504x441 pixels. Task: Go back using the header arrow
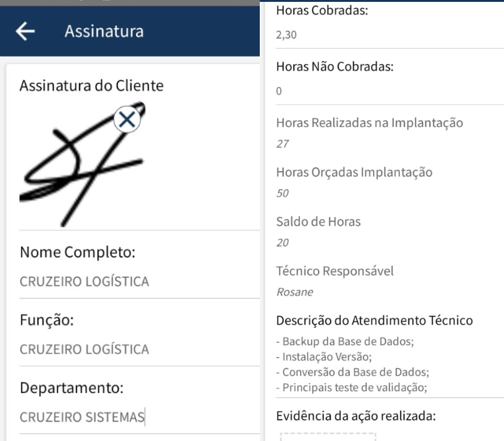pos(25,31)
